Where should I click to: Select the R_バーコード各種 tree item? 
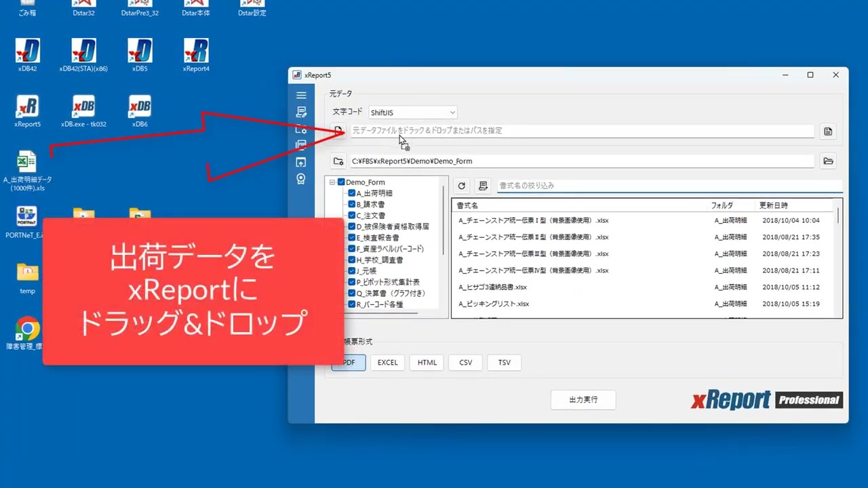pyautogui.click(x=380, y=304)
